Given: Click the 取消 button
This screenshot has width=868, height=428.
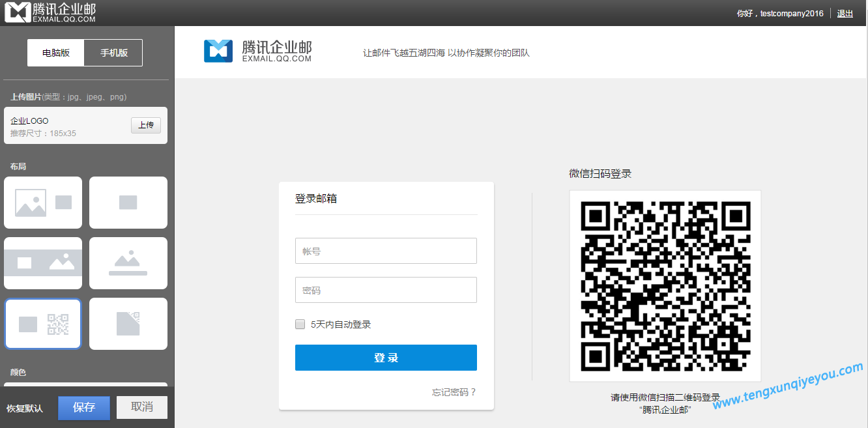Looking at the screenshot, I should pos(142,407).
